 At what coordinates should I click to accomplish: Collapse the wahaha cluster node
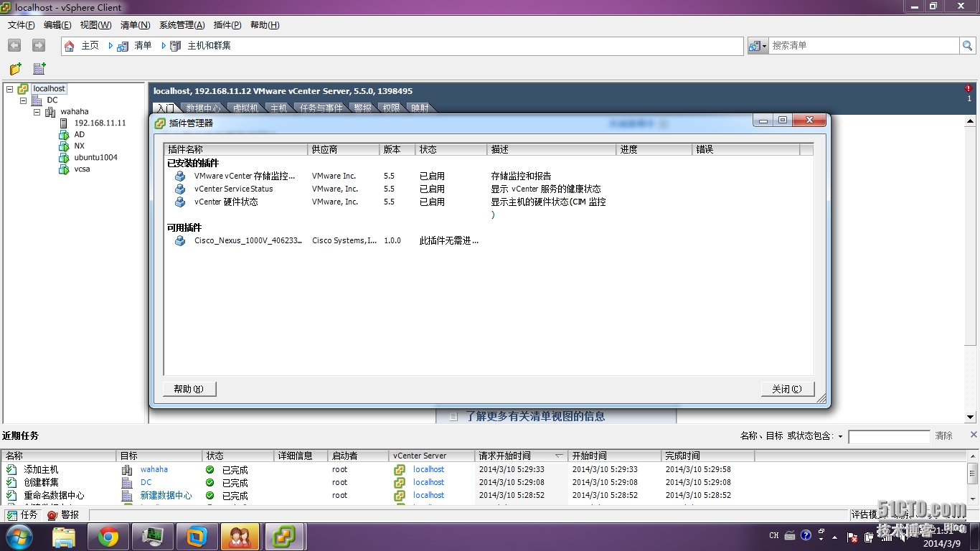pos(37,112)
